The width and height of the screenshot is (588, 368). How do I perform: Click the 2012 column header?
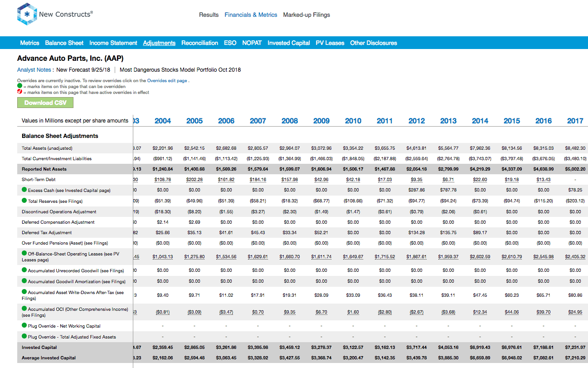[x=417, y=121]
